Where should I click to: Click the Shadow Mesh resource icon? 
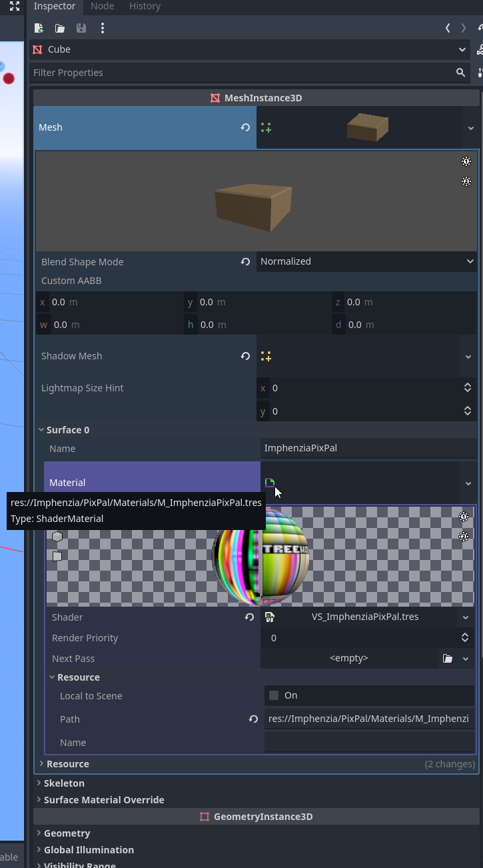click(266, 356)
